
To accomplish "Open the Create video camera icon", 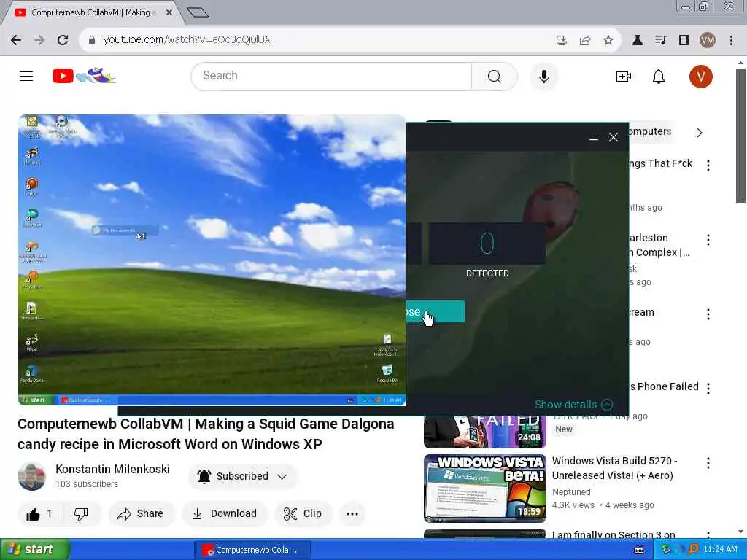I will [623, 76].
